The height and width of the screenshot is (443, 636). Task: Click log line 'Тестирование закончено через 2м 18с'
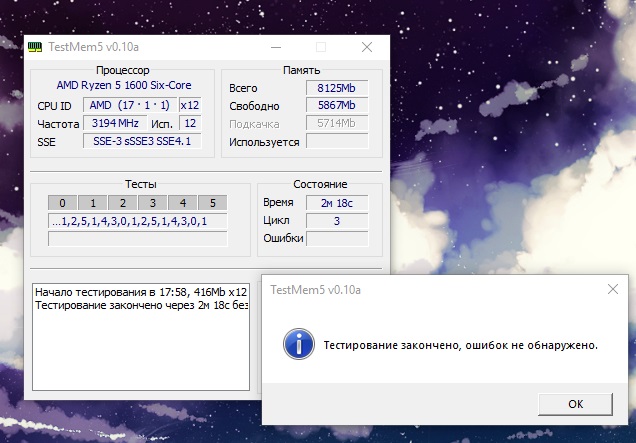coord(141,305)
